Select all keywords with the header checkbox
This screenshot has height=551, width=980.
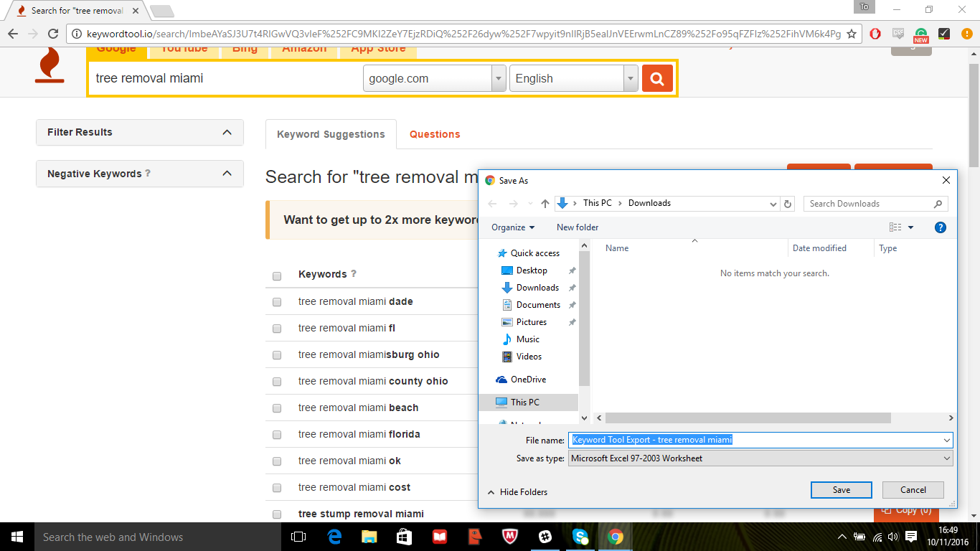(277, 276)
